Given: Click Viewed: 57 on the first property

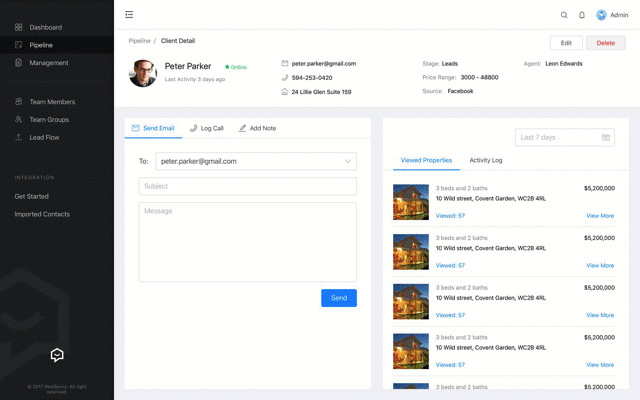Looking at the screenshot, I should pyautogui.click(x=450, y=216).
